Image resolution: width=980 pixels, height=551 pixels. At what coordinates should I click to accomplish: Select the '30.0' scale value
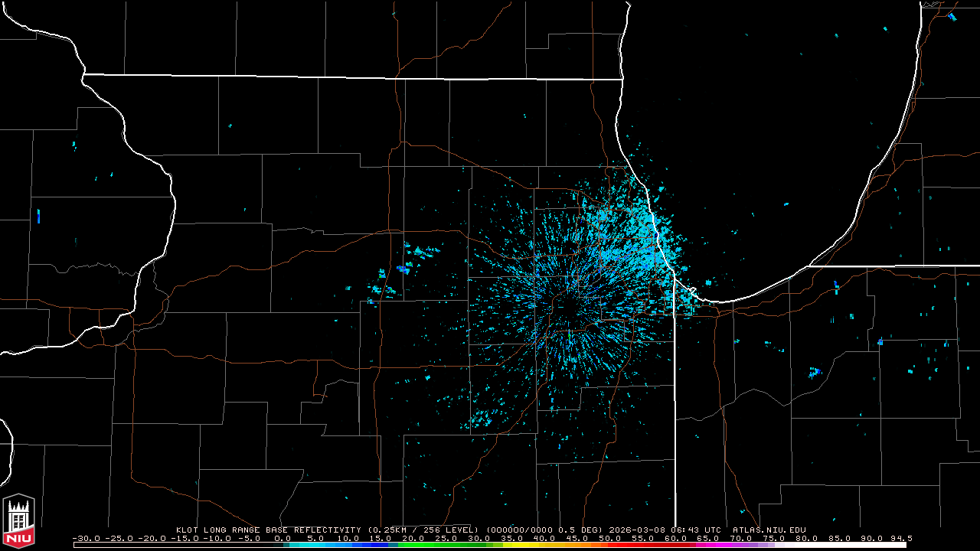(479, 538)
